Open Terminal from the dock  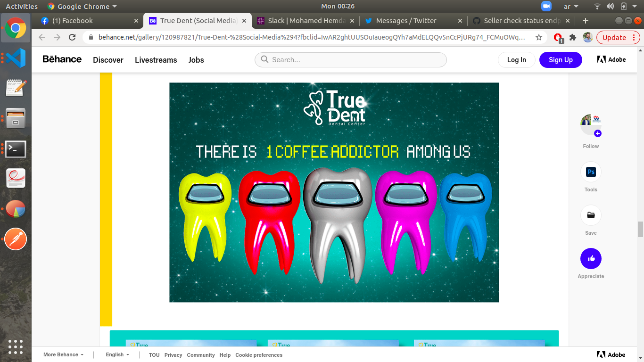point(16,149)
